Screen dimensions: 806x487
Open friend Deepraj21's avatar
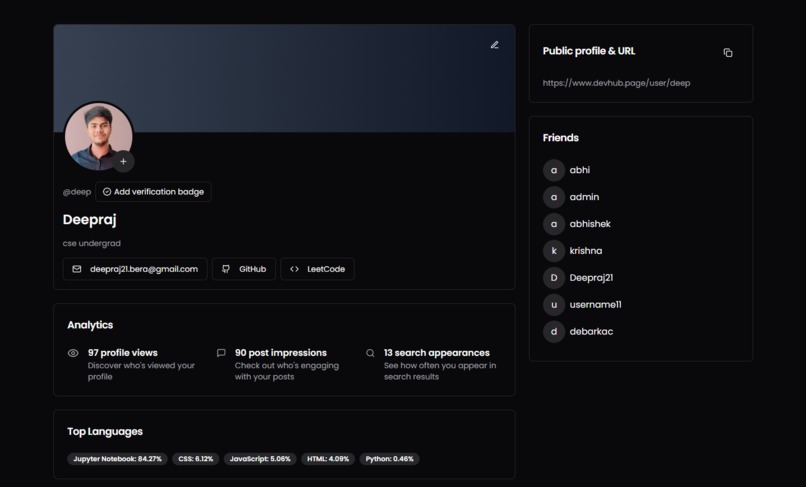coord(554,278)
